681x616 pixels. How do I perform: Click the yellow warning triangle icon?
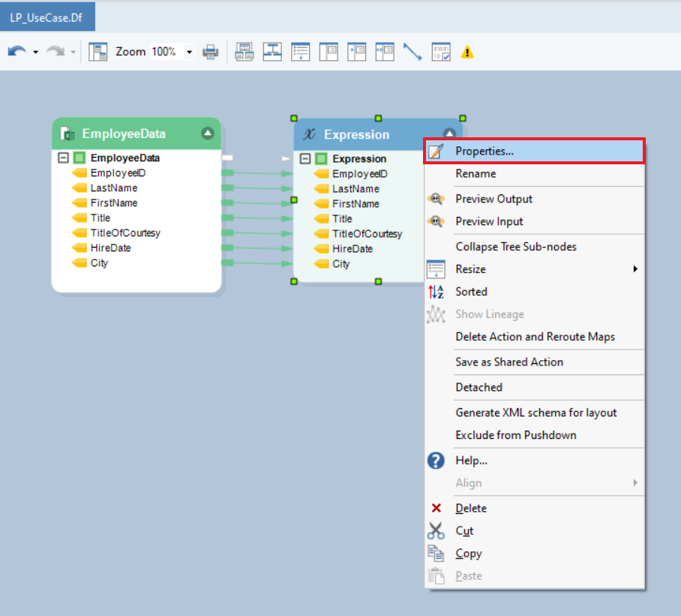click(x=467, y=52)
